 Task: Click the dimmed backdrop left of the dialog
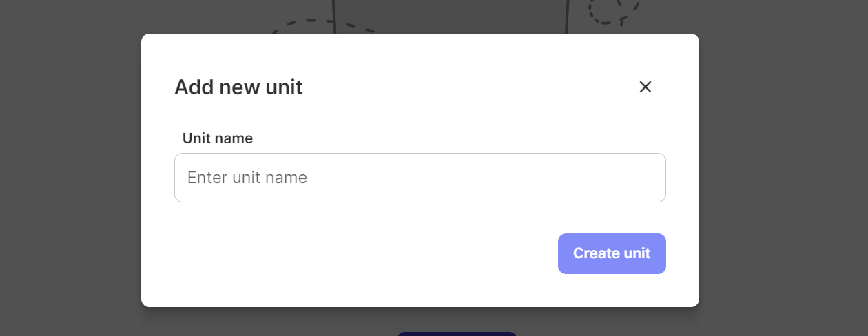tap(69, 172)
